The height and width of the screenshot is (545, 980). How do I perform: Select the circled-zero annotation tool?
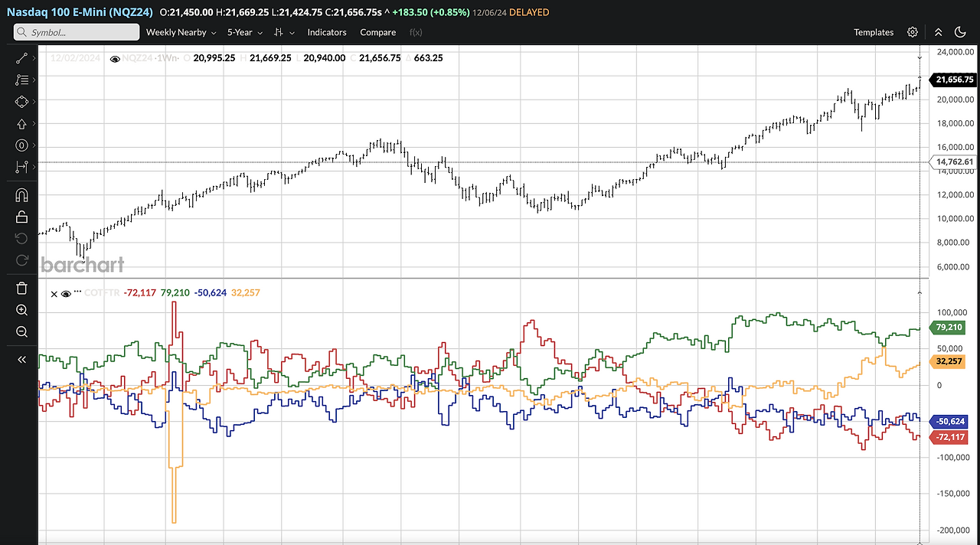pos(21,145)
